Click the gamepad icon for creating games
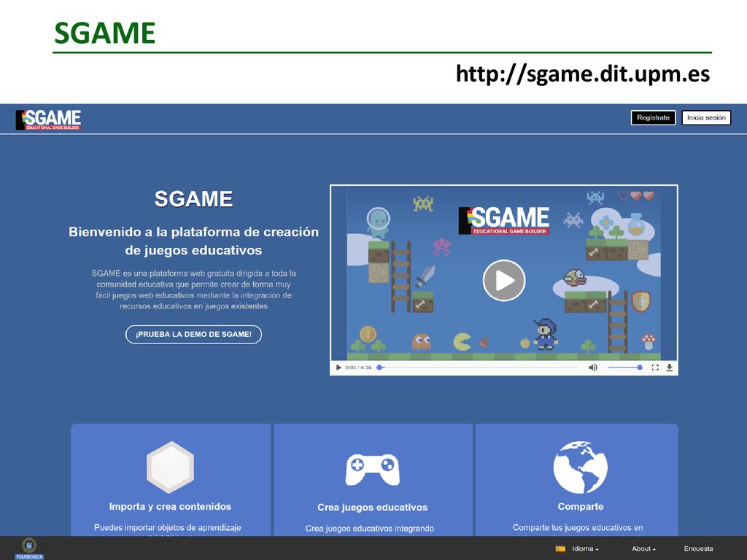 (373, 470)
